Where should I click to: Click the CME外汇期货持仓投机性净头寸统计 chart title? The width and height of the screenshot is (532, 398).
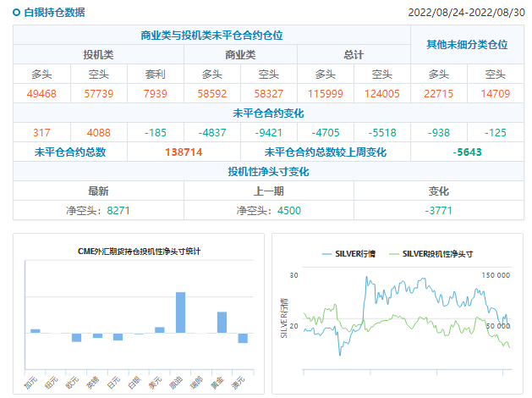point(140,252)
